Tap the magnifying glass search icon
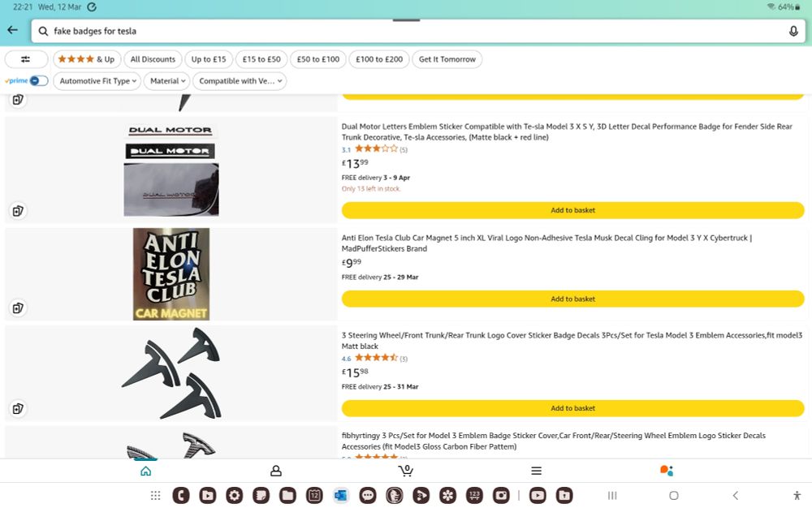 tap(44, 31)
